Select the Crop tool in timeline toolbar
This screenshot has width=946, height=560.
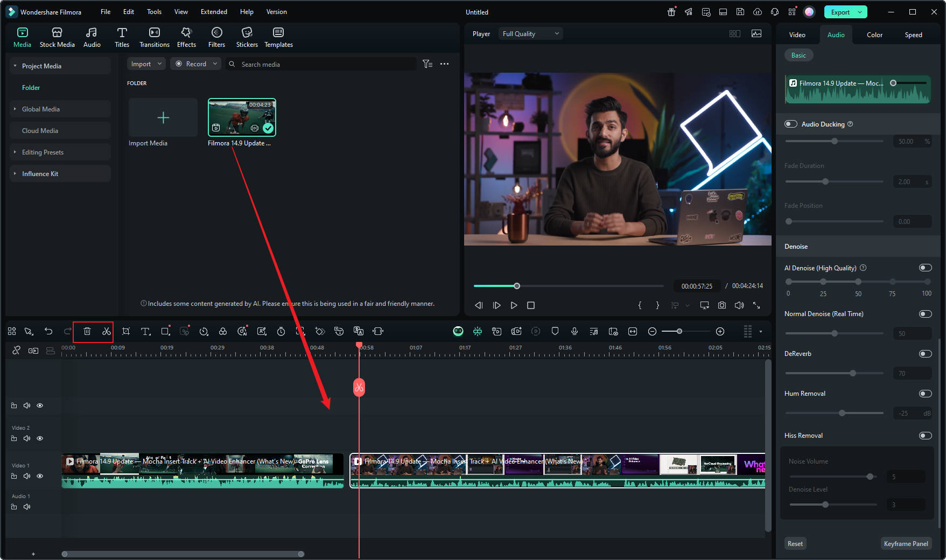click(126, 332)
